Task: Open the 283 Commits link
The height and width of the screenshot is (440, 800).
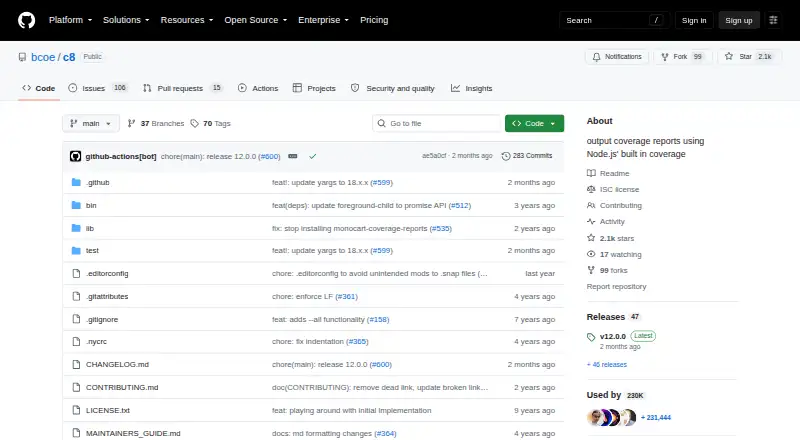Action: [527, 156]
